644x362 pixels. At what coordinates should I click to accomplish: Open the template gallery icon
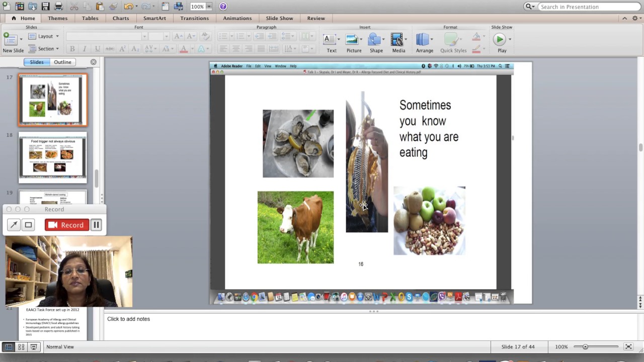20,7
